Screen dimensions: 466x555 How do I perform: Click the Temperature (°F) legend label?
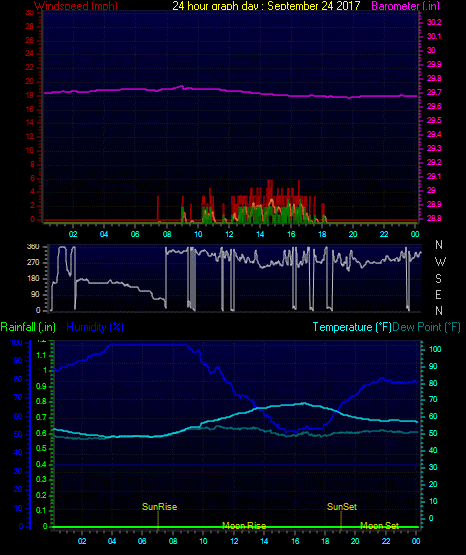pyautogui.click(x=352, y=327)
